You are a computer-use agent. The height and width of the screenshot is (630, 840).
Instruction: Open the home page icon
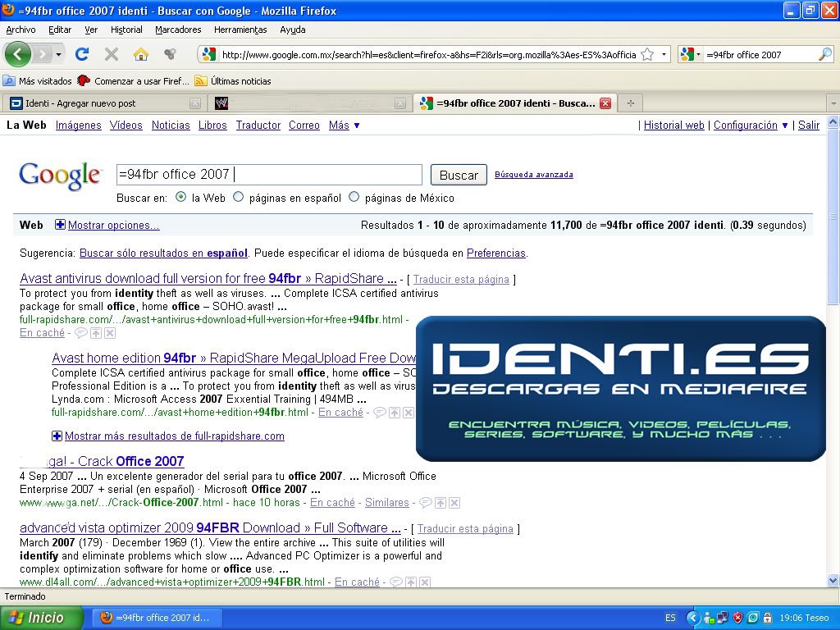141,54
